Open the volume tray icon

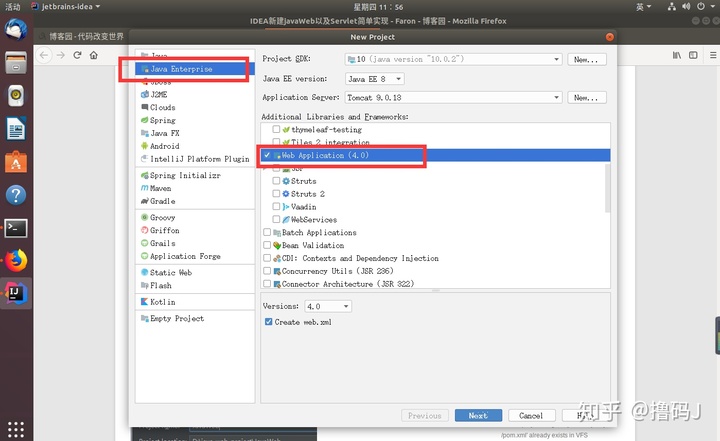[x=686, y=6]
